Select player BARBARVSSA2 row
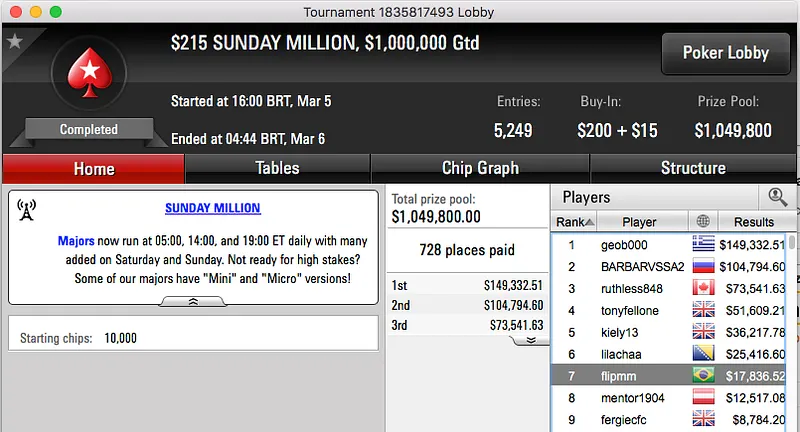This screenshot has width=800, height=432. tap(642, 266)
